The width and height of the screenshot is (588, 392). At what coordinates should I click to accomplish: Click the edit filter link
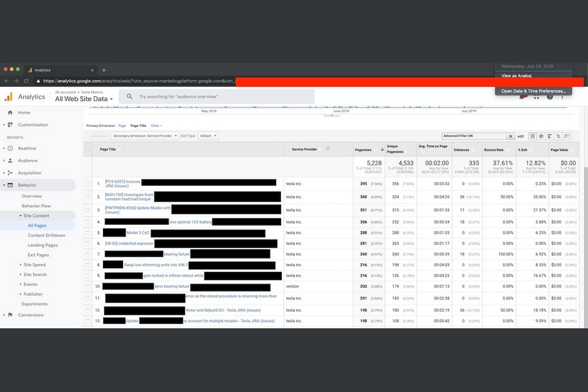(521, 136)
